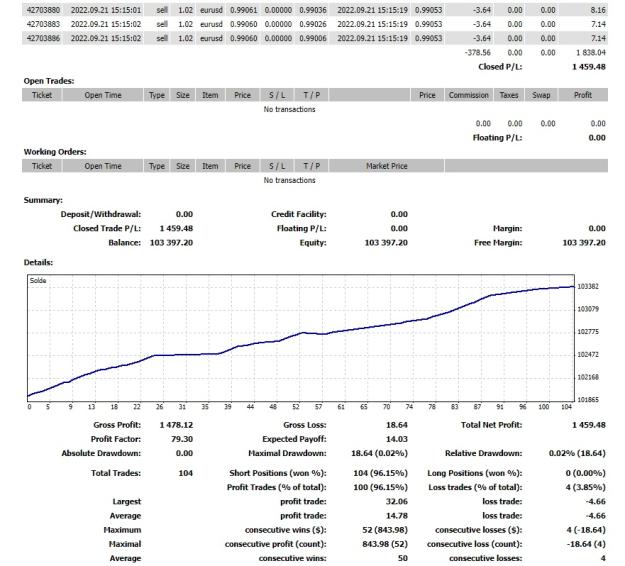Click the total profit 1 838.04

pyautogui.click(x=591, y=53)
